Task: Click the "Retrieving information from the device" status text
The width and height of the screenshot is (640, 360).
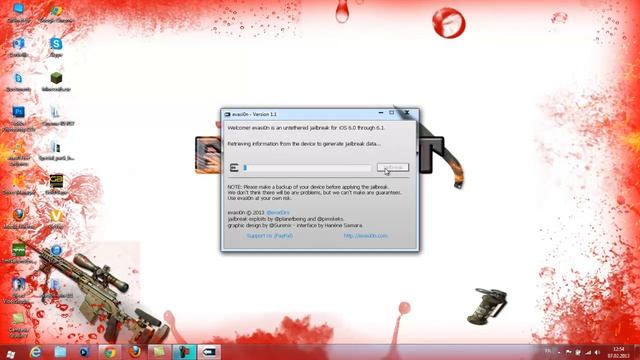Action: 304,144
